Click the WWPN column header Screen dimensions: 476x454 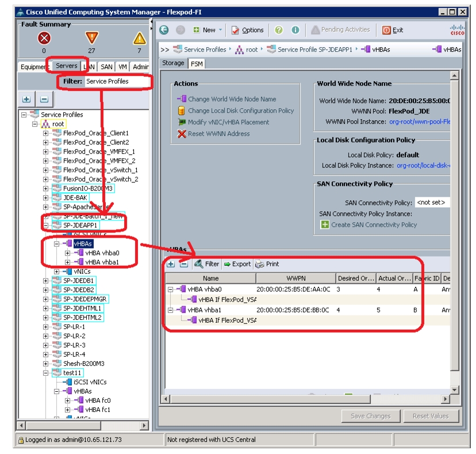click(x=296, y=278)
